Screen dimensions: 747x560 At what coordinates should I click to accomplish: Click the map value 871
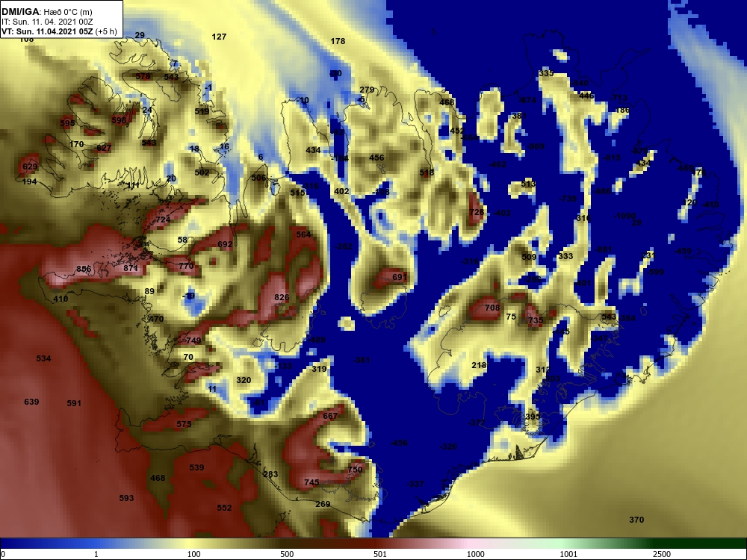pos(131,268)
